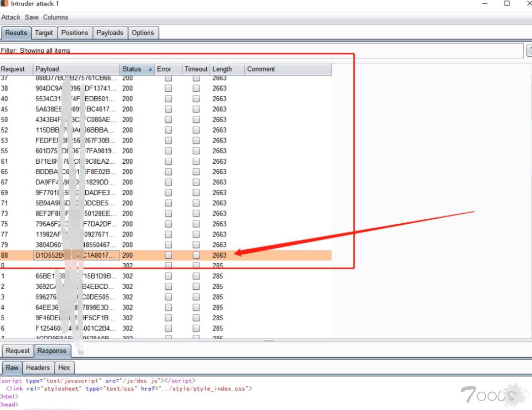Open the Columns menu
Viewport: 532px width, 410px height.
pos(55,17)
